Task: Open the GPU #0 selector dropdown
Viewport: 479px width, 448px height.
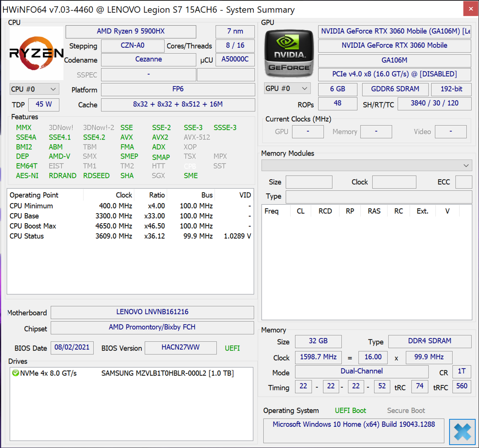Action: [287, 88]
